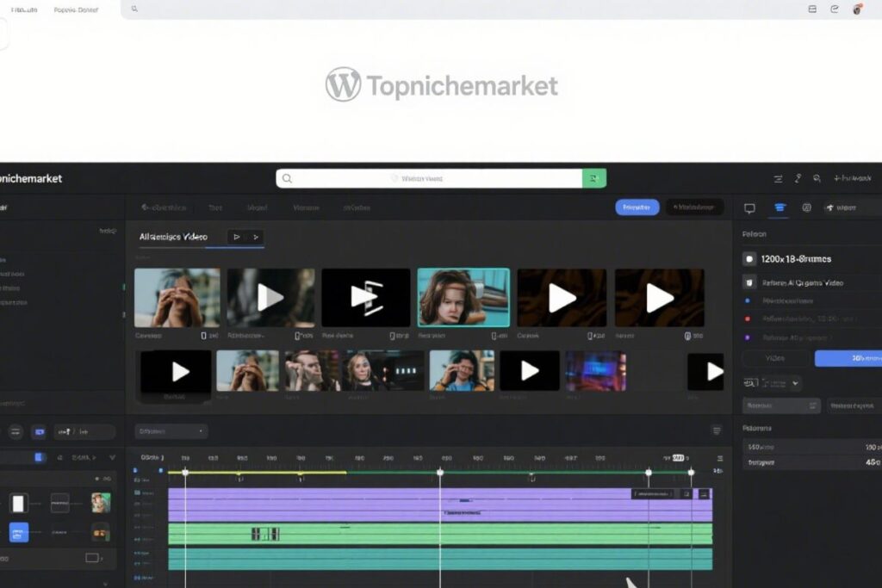Toggle the pill switch right of the blue camera button
The image size is (882, 588).
(x=84, y=431)
